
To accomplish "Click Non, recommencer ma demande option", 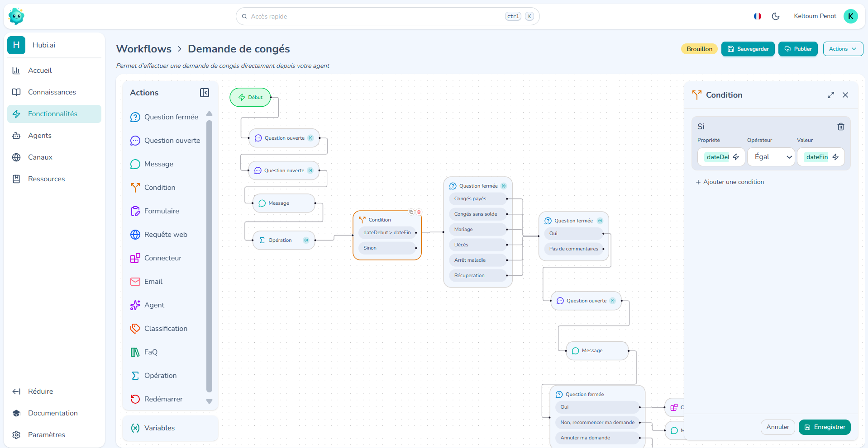I will click(597, 422).
